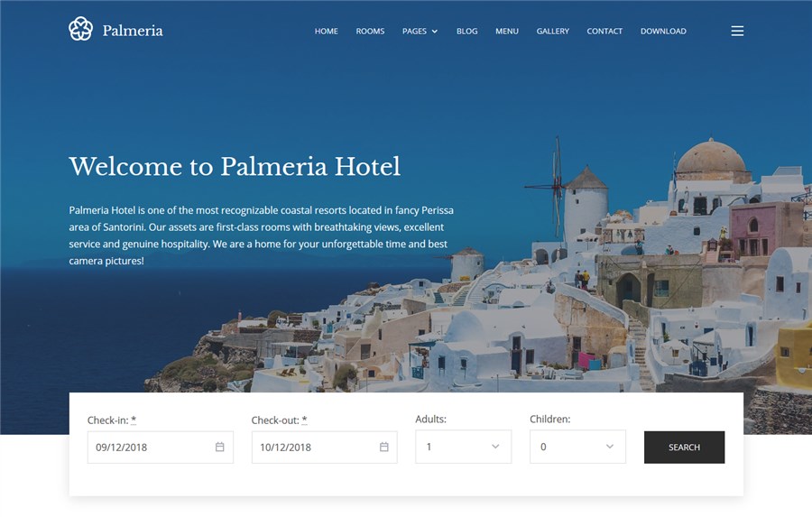
Task: Expand the Adults dropdown
Action: [x=463, y=447]
